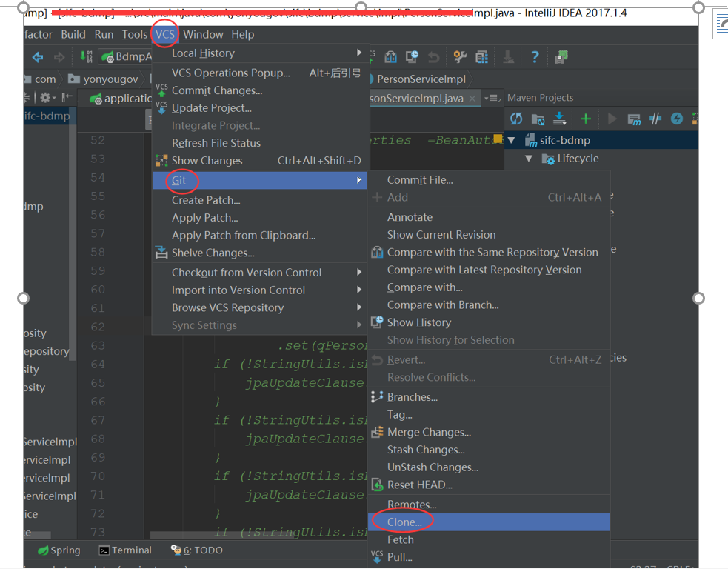The image size is (728, 569).
Task: Collapse the Lifecycle node in Maven Projects
Action: [x=529, y=158]
